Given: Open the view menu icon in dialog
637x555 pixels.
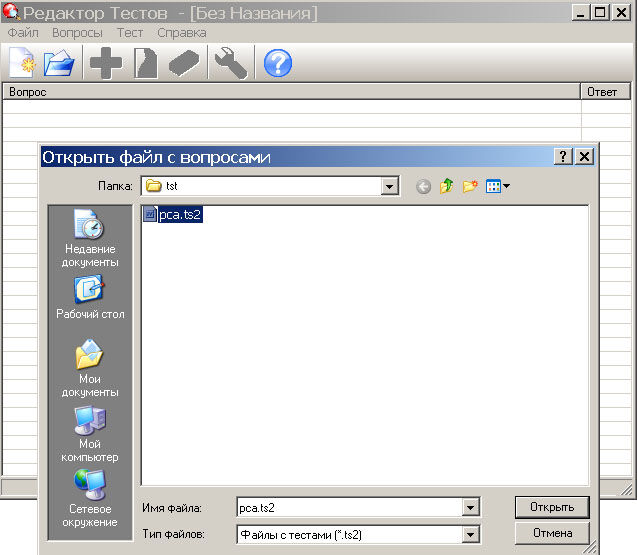Looking at the screenshot, I should (498, 186).
